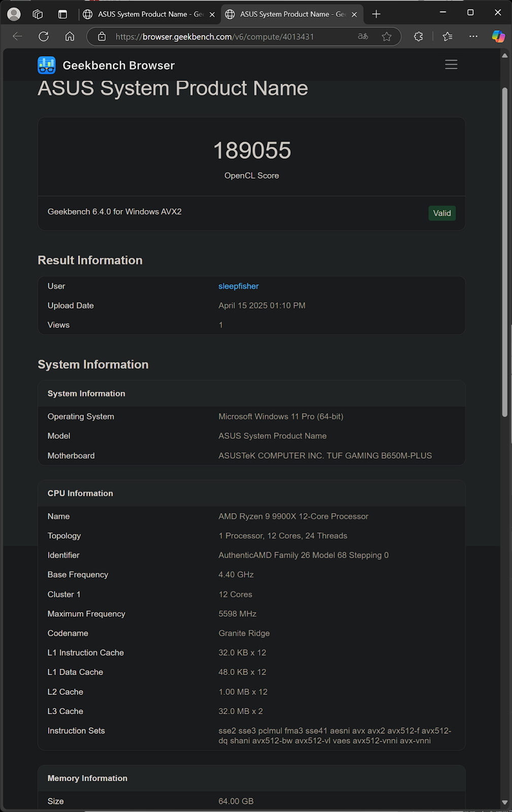Click the Granite Ridge codename value
Viewport: 512px width, 812px height.
(x=244, y=633)
